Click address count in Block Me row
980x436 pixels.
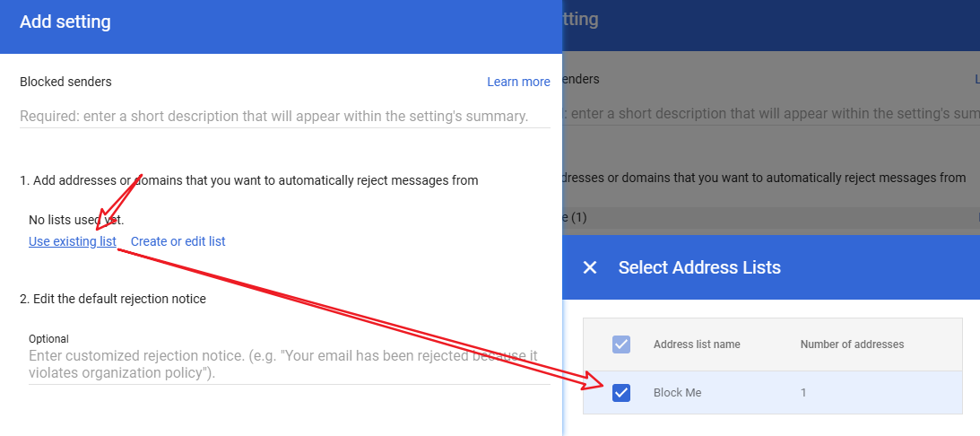click(x=803, y=393)
